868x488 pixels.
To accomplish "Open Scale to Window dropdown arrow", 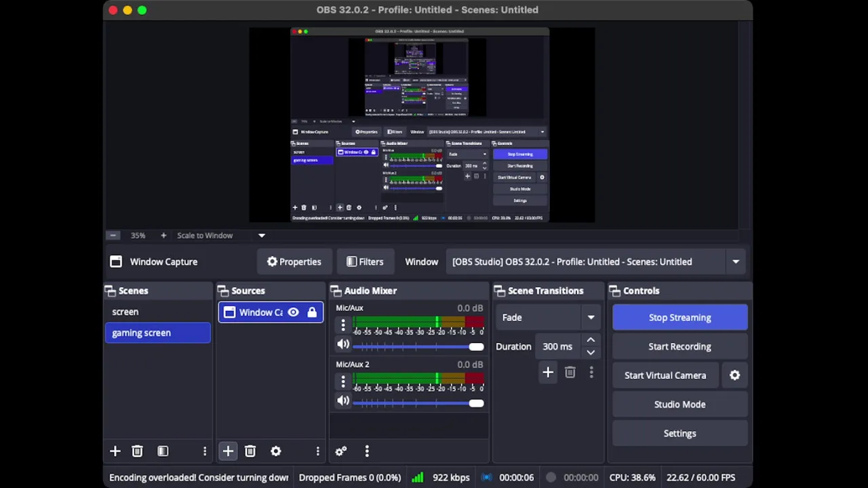I will (261, 235).
